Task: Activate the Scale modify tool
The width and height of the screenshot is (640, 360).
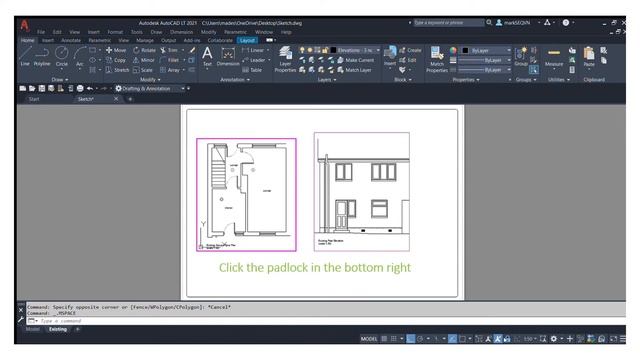Action: pyautogui.click(x=143, y=70)
